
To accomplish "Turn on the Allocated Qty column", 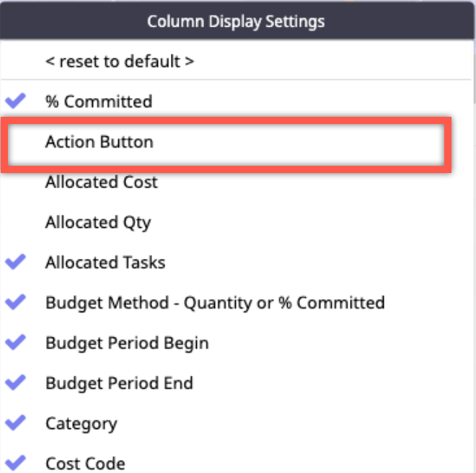I will click(98, 222).
